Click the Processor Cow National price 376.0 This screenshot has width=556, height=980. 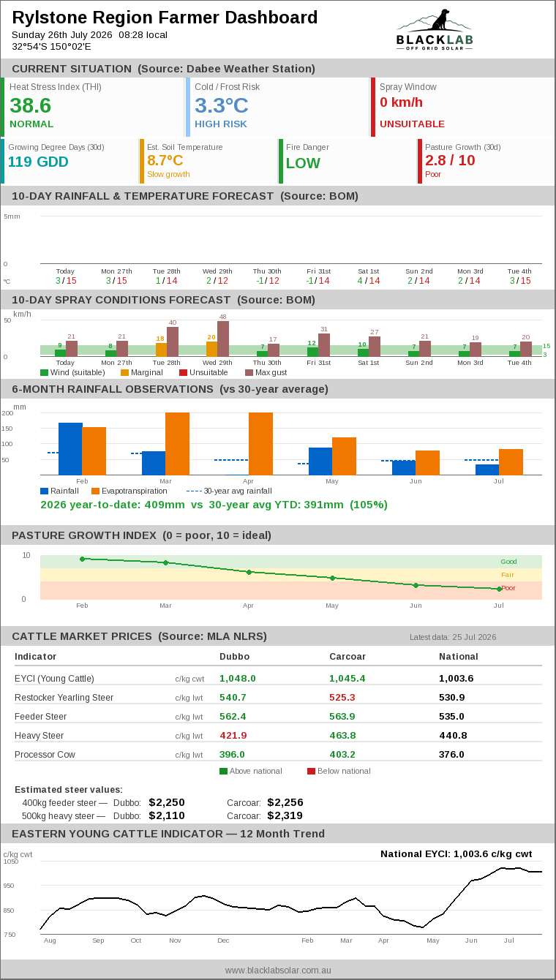451,755
